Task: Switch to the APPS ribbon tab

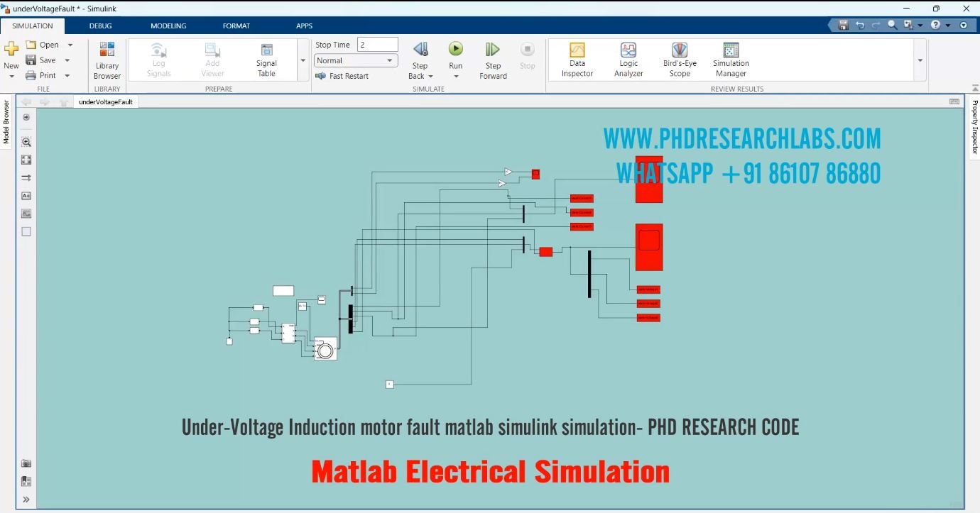Action: (304, 26)
